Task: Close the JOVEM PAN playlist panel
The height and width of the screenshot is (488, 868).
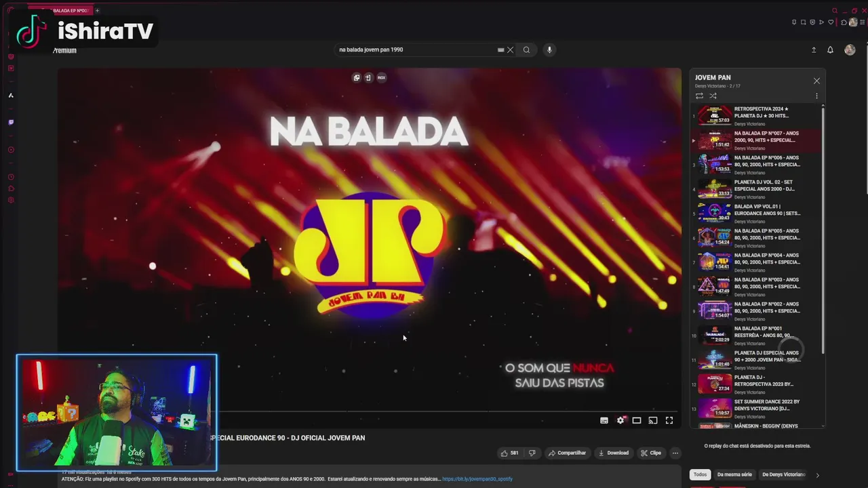Action: [816, 81]
